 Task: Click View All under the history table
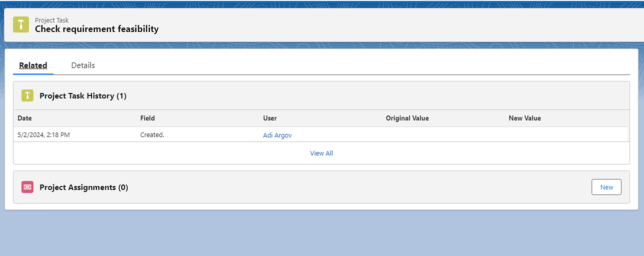pyautogui.click(x=322, y=153)
